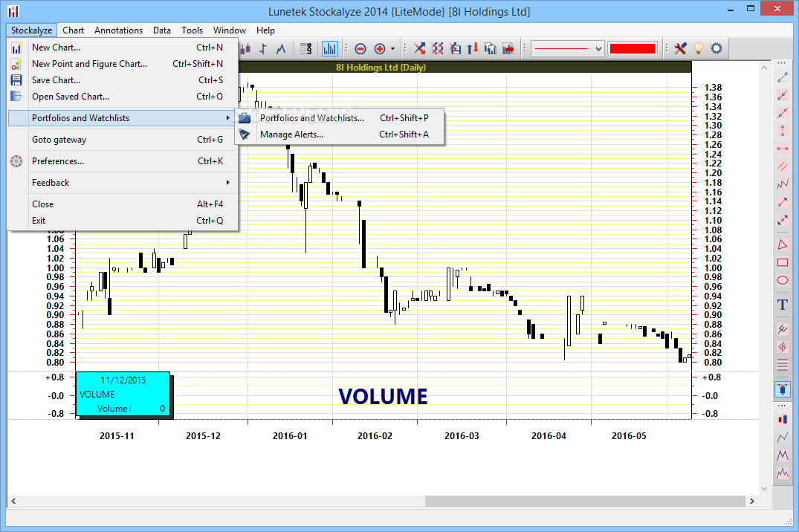Open Portfolios and Watchlists... submenu item
This screenshot has width=799, height=532.
tap(339, 117)
